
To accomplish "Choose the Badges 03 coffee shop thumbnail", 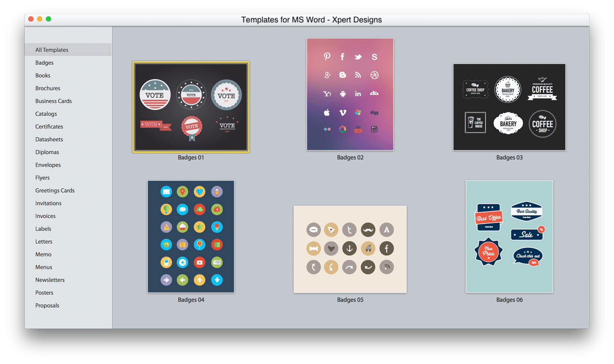I will (x=509, y=107).
